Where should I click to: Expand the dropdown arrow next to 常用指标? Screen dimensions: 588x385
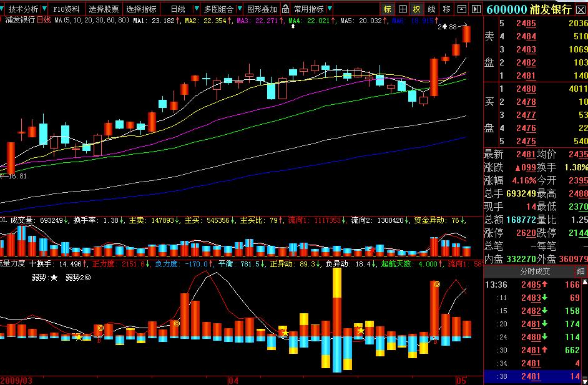pyautogui.click(x=329, y=9)
